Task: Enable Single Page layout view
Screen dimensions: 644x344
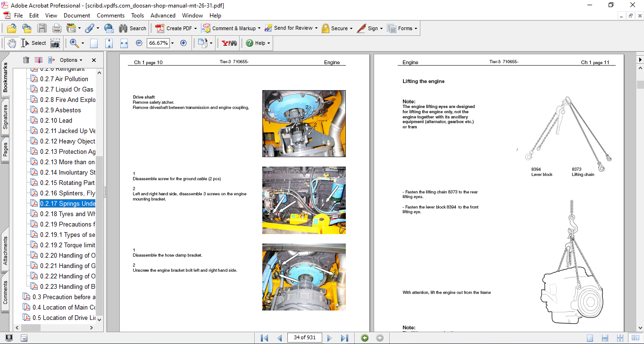Action: pyautogui.click(x=590, y=338)
